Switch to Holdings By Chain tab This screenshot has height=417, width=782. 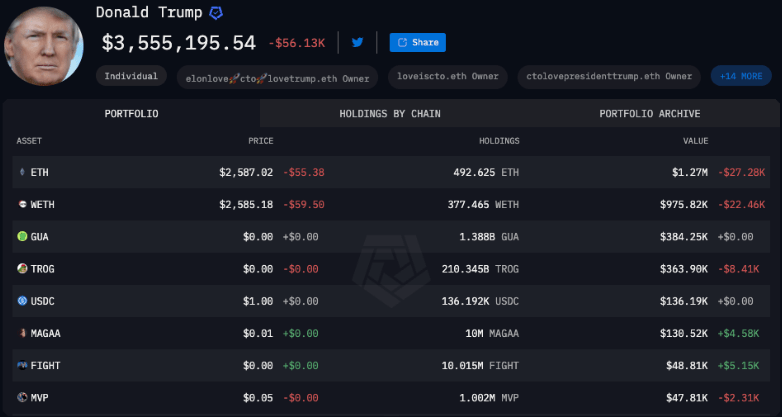[390, 114]
